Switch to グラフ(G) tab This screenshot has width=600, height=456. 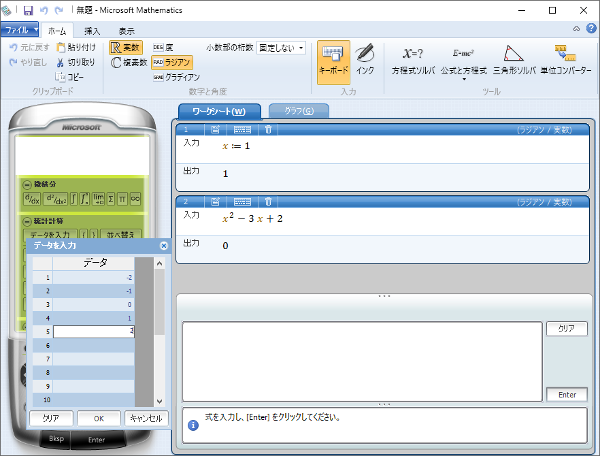(x=299, y=111)
